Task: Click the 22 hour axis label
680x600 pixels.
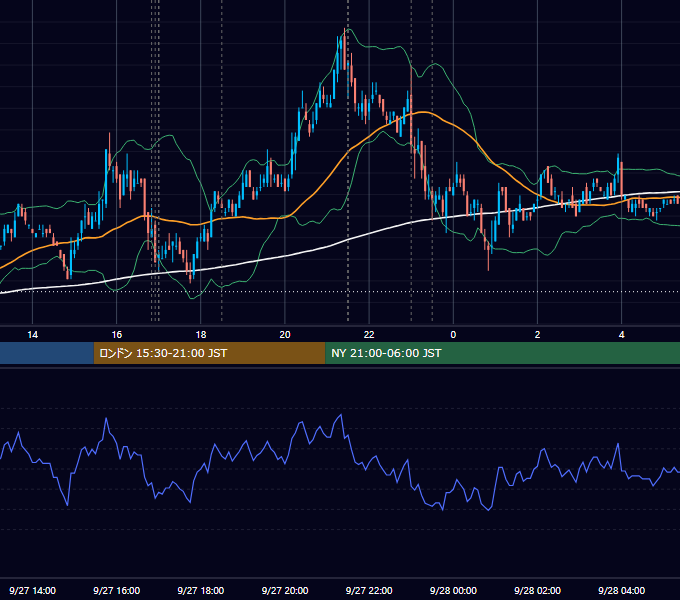Action: tap(369, 335)
